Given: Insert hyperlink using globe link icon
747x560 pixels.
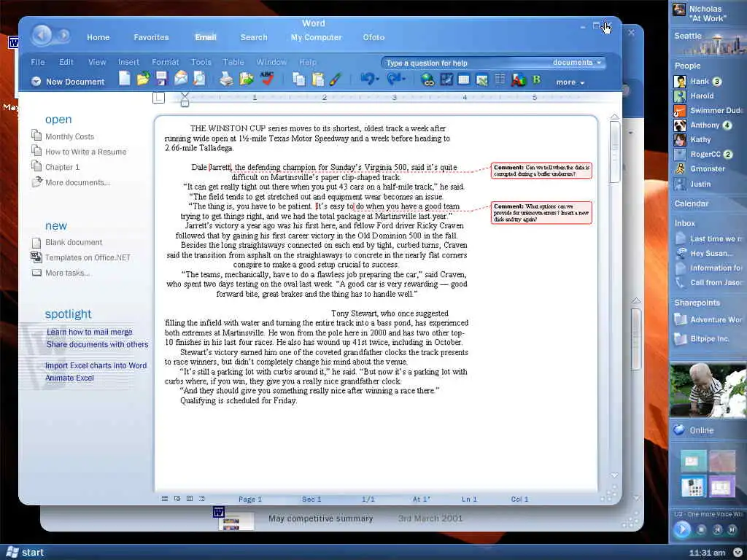Looking at the screenshot, I should tap(427, 80).
